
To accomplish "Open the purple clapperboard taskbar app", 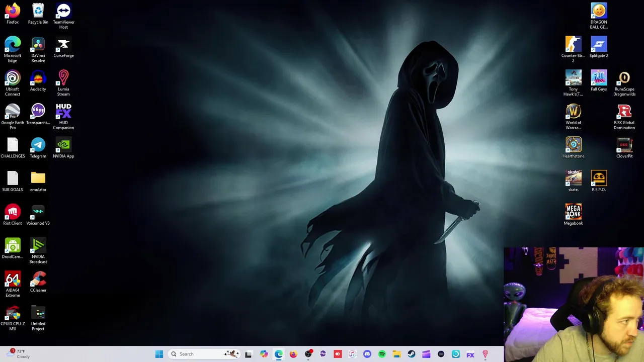I will click(x=426, y=354).
